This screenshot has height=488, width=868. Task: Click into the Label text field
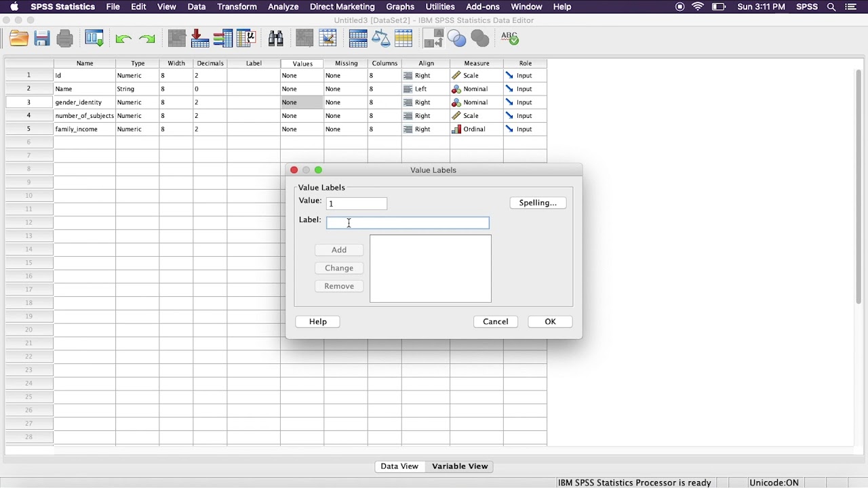tap(408, 222)
